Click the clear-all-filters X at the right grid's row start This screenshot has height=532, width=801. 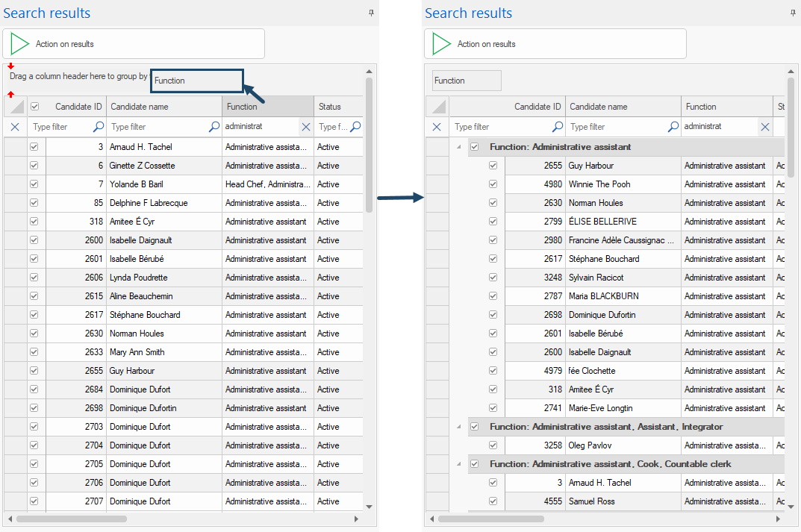point(437,127)
